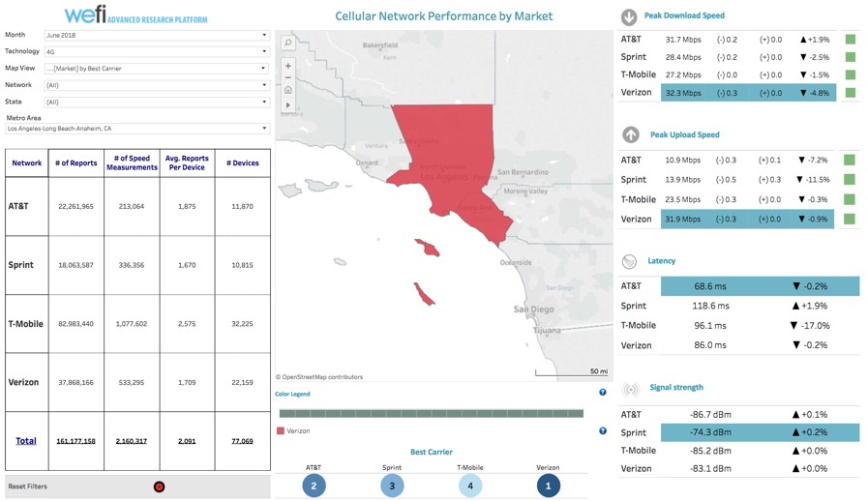
Task: Click the Signal strength antenna icon
Action: tap(631, 389)
